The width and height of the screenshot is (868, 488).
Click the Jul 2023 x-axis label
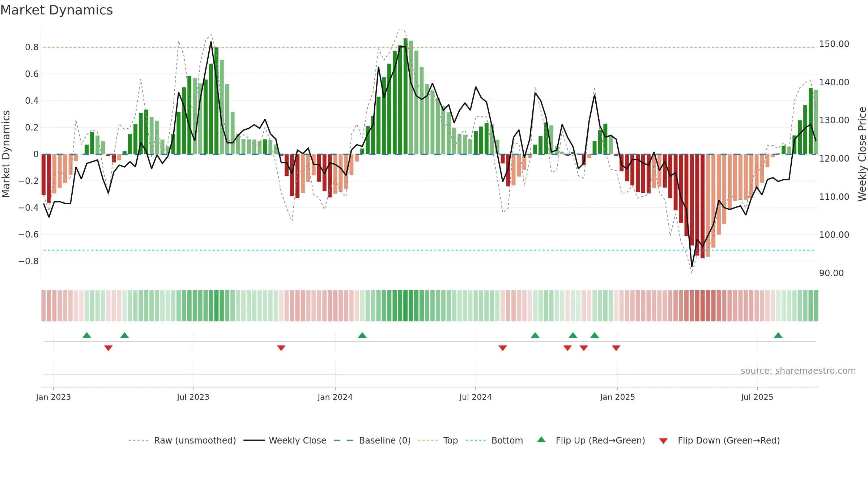coord(193,397)
